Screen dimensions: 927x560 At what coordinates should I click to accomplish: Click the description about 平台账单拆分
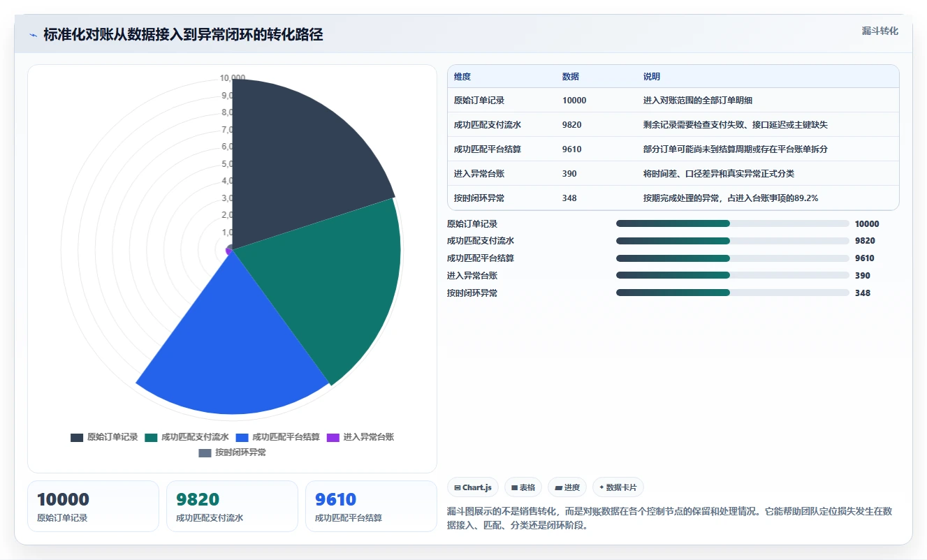[736, 149]
